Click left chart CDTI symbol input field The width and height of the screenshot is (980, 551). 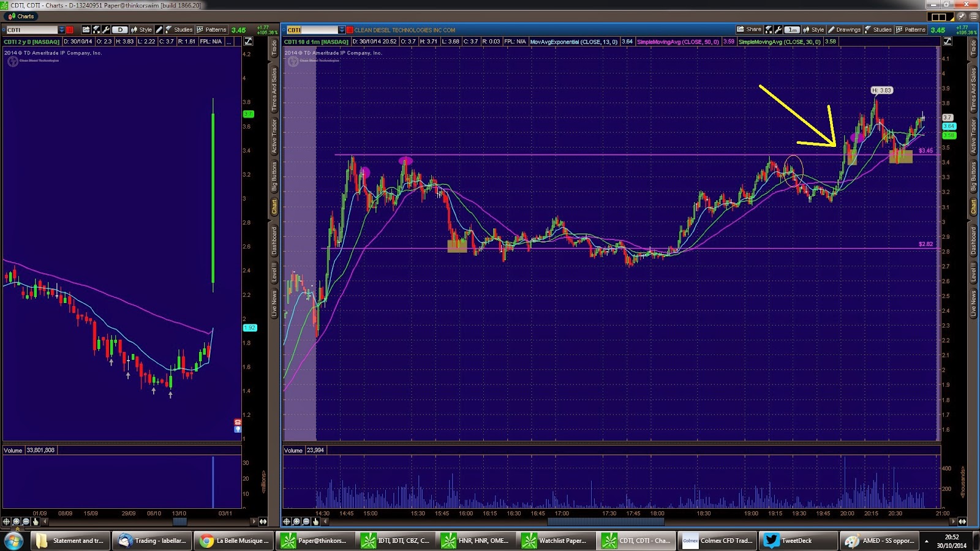32,29
